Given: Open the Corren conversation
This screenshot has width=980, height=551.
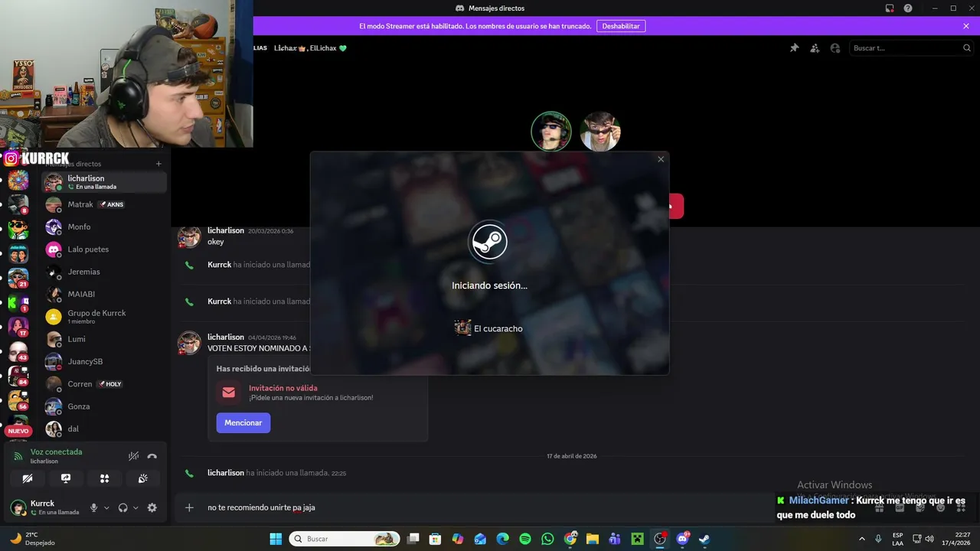Looking at the screenshot, I should tap(104, 384).
